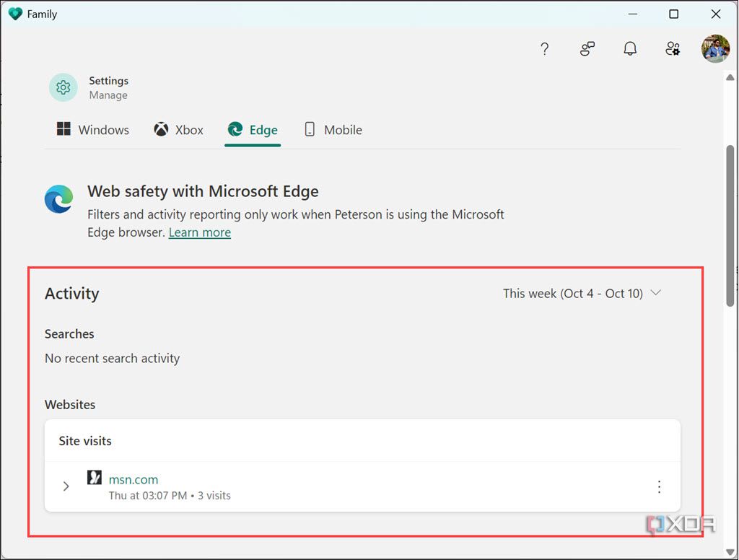
Task: Open the three-dot menu for msn.com
Action: click(x=659, y=486)
